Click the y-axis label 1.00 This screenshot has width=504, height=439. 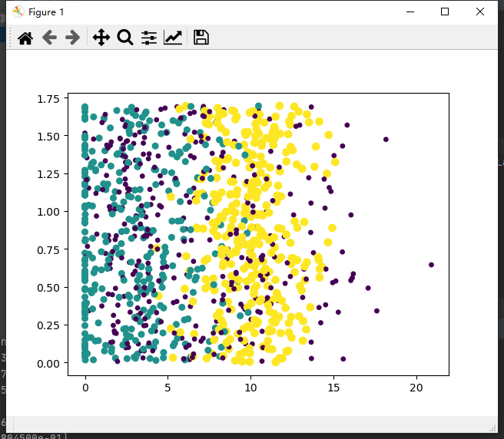click(48, 212)
